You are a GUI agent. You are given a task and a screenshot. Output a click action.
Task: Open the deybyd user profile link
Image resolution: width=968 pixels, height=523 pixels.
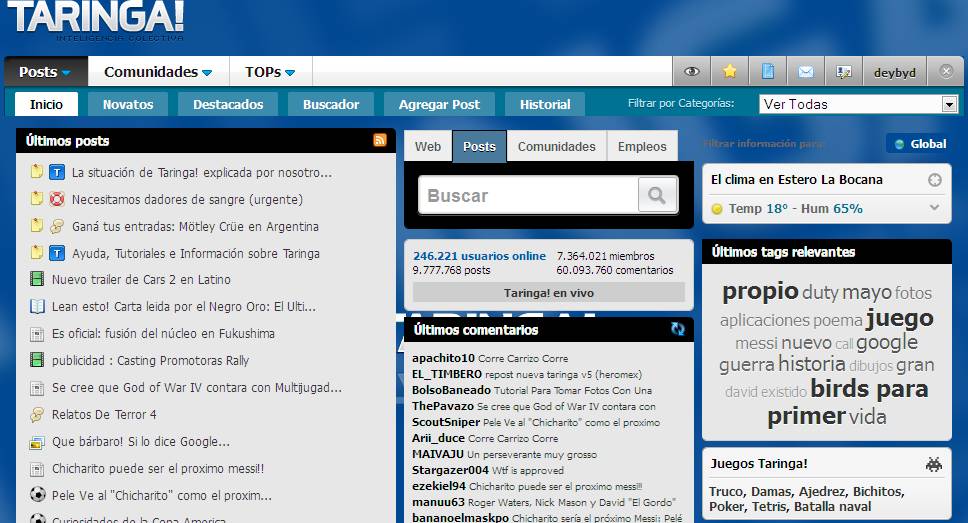click(x=895, y=72)
